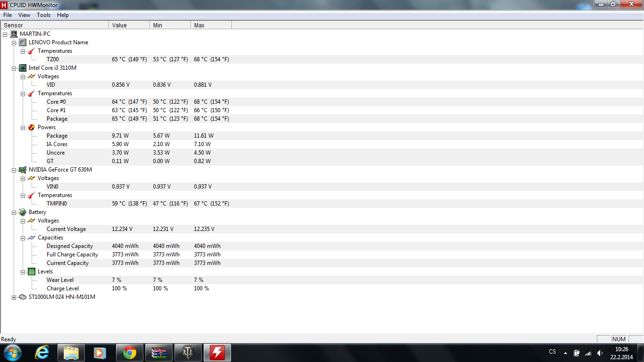The width and height of the screenshot is (644, 362).
Task: Click the ST1000LM 024 hard drive icon
Action: [23, 297]
